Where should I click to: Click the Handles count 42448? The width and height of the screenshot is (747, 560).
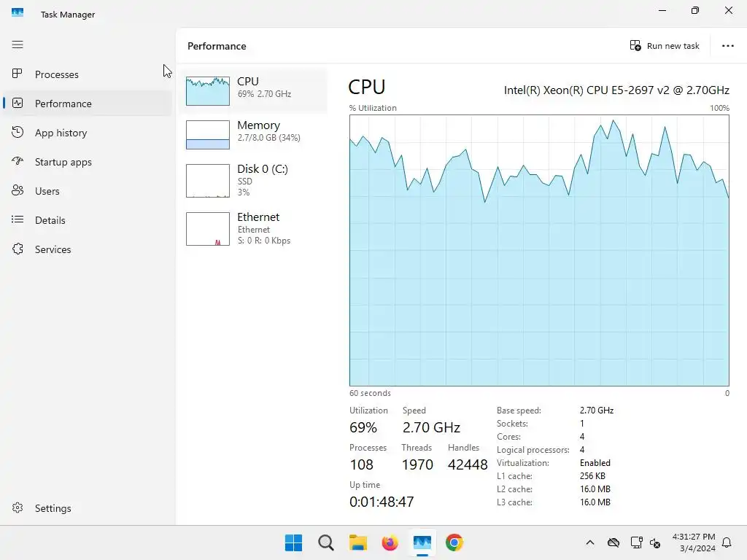[468, 464]
